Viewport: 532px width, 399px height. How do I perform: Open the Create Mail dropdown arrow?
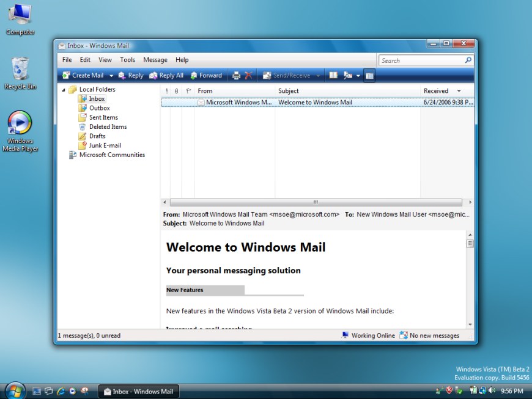[x=111, y=76]
